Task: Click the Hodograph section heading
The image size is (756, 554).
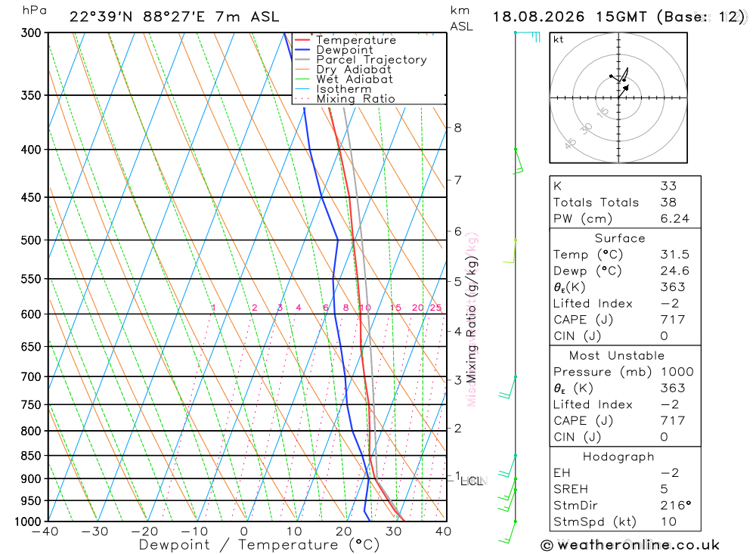Action: coord(618,457)
